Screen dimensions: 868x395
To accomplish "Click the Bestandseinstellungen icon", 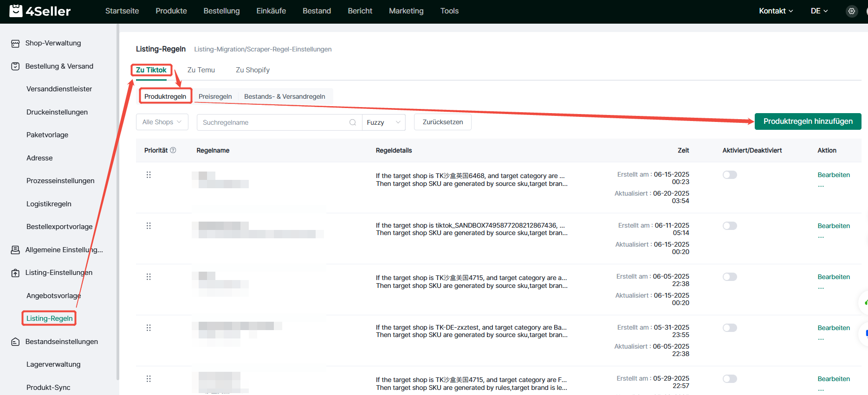I will (15, 342).
